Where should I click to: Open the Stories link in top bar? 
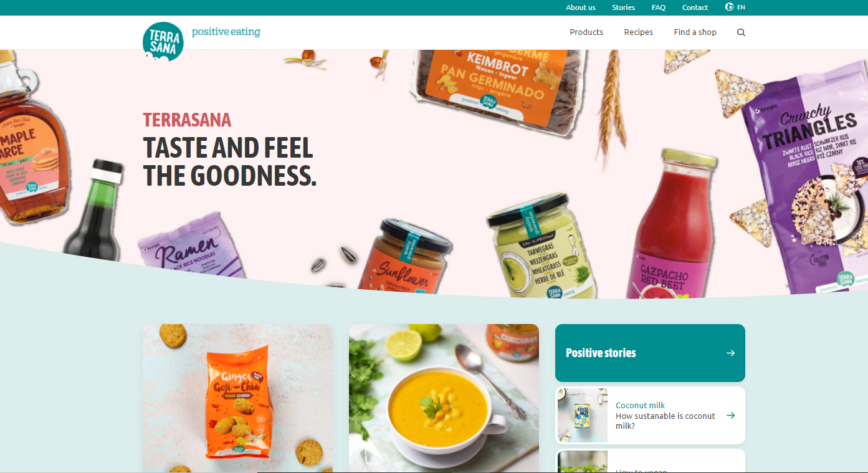pyautogui.click(x=623, y=7)
